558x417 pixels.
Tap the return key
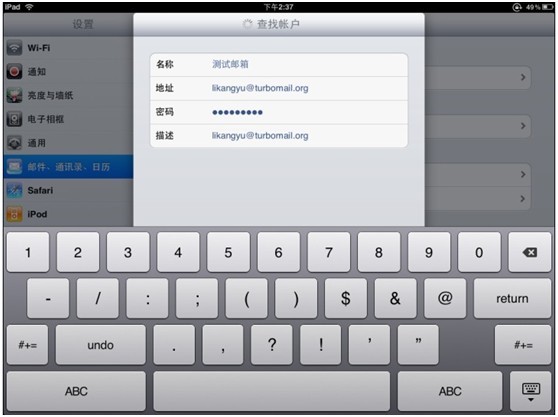click(x=512, y=299)
